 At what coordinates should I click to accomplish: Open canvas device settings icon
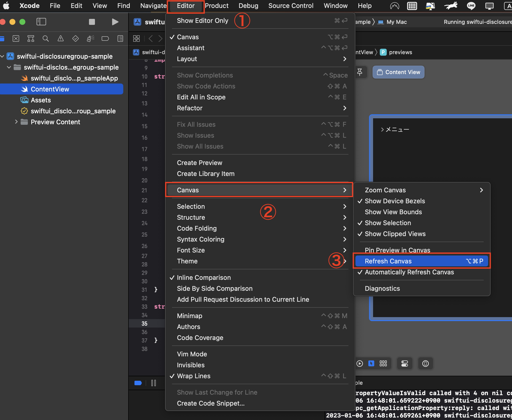point(405,364)
